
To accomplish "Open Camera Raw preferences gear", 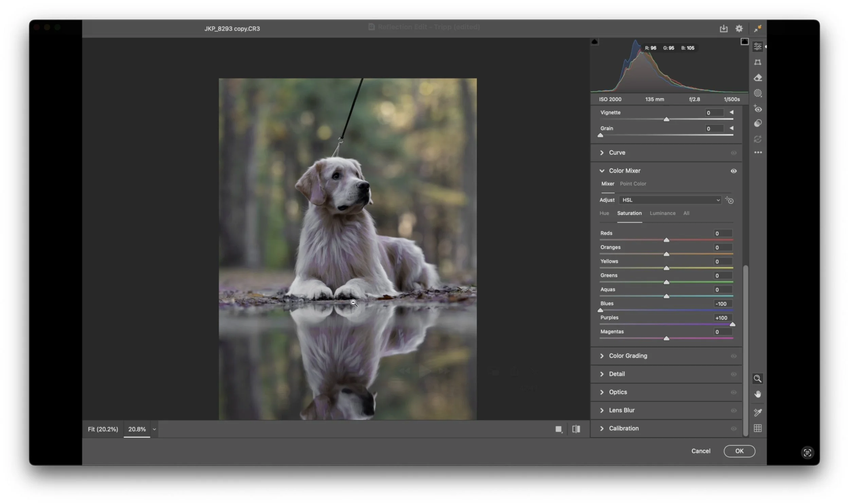I will click(739, 29).
